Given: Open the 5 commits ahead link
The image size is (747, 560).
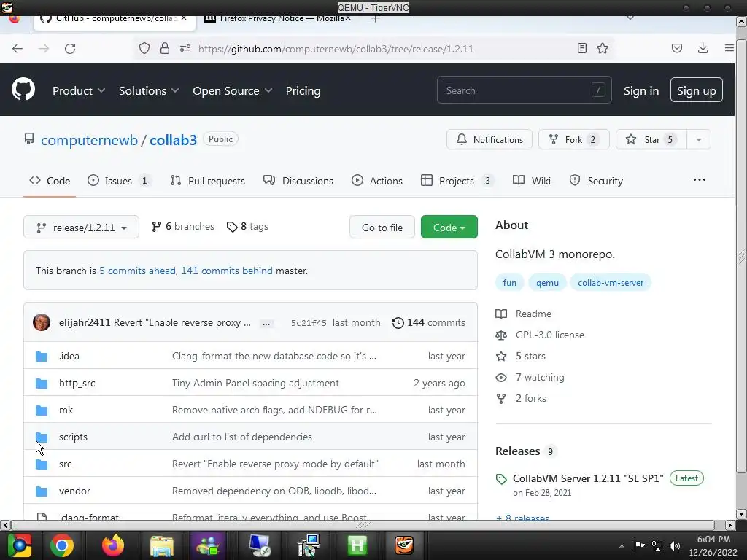Looking at the screenshot, I should (x=137, y=271).
